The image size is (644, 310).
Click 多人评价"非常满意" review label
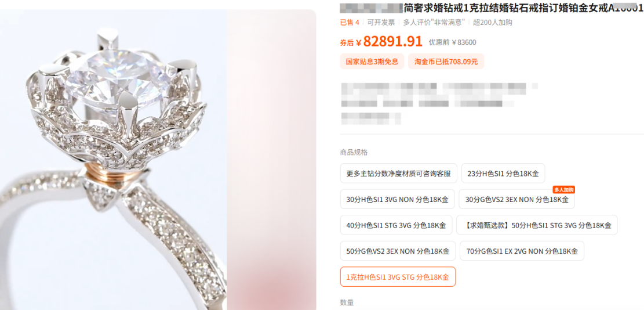[x=434, y=23]
